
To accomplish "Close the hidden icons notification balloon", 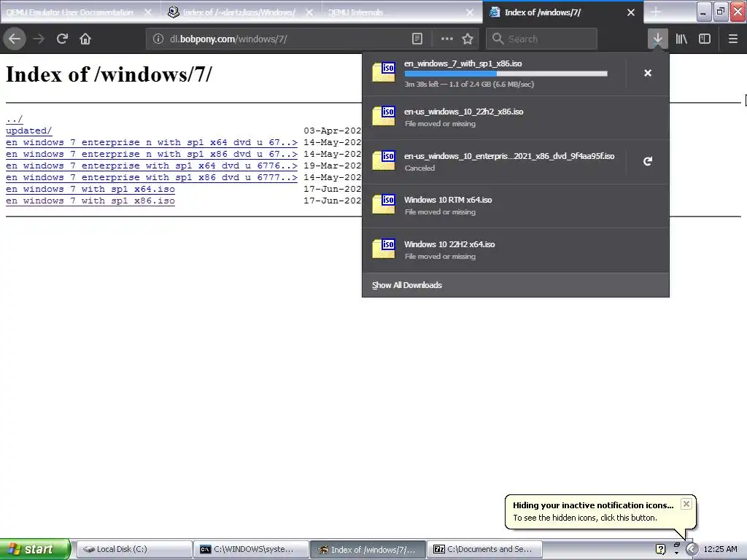I will [686, 504].
